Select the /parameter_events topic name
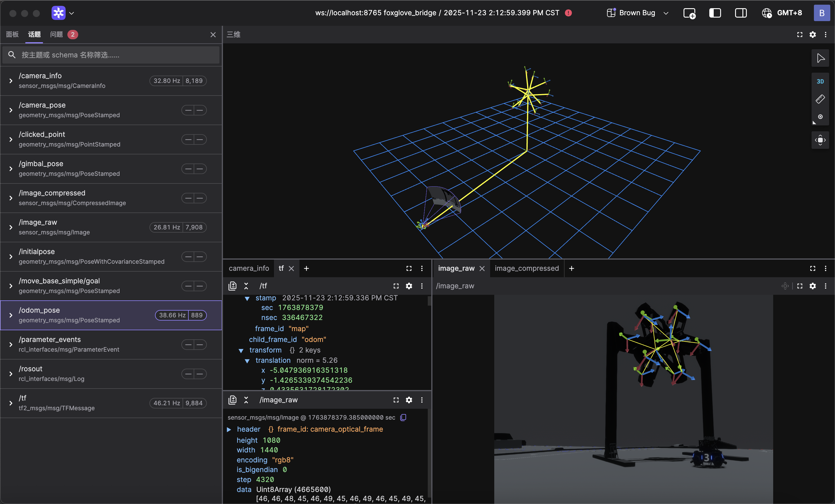The width and height of the screenshot is (835, 504). [50, 340]
